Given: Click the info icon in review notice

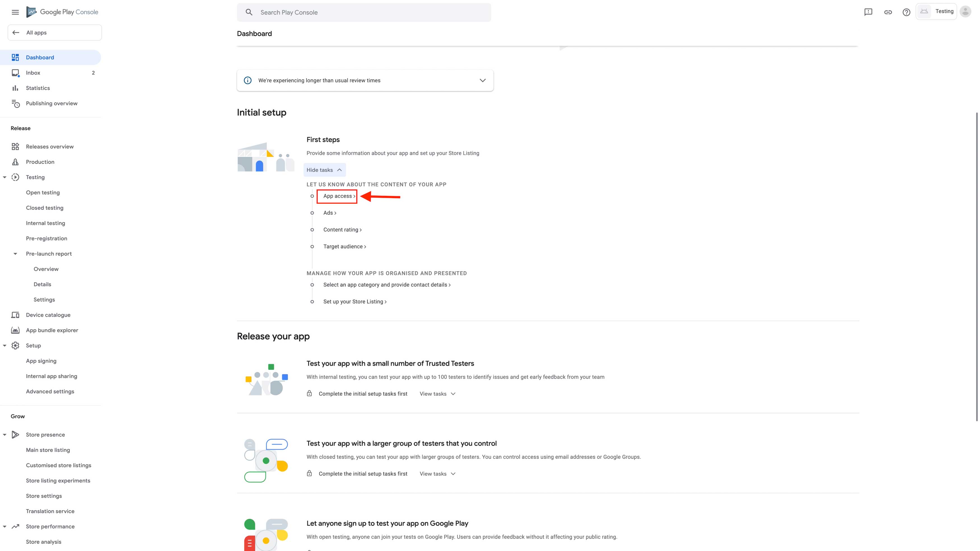Looking at the screenshot, I should click(x=248, y=80).
